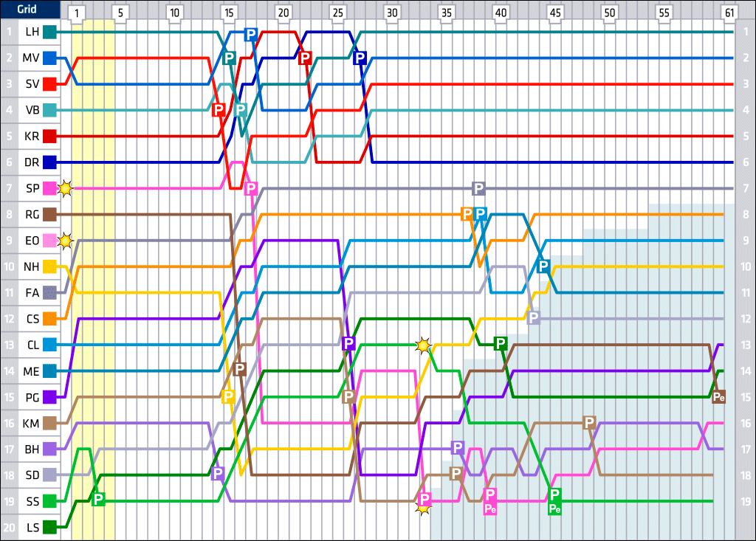
Task: Click the incident star on the yellow line
Action: click(423, 345)
